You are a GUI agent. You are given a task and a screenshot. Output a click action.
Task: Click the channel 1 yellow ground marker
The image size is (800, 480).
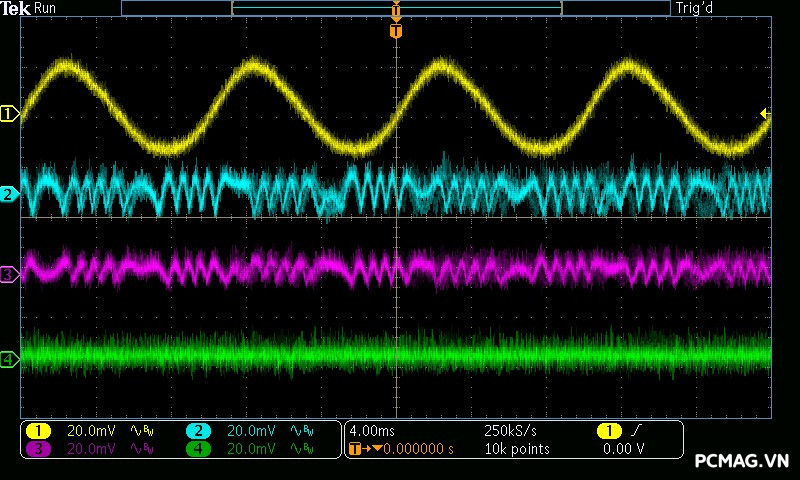[9, 114]
